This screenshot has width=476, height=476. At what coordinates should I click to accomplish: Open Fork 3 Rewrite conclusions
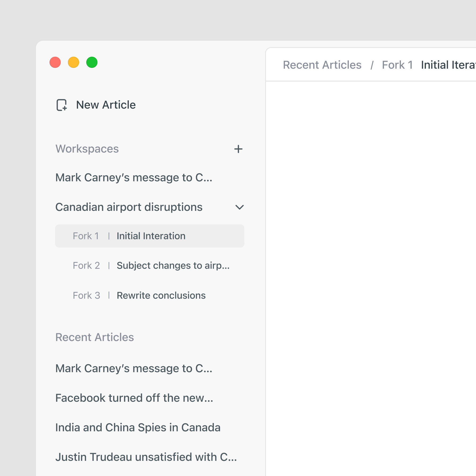[x=139, y=296]
